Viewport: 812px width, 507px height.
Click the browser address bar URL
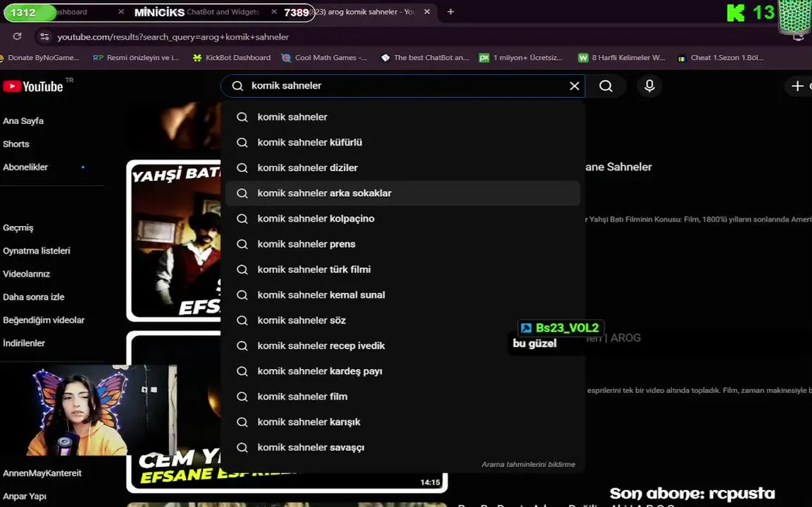coord(173,37)
